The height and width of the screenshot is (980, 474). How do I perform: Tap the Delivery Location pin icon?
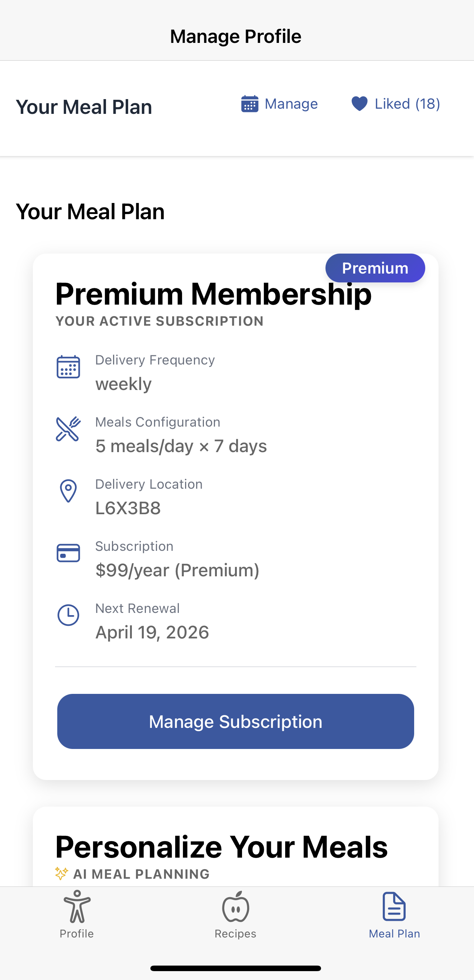(x=68, y=491)
